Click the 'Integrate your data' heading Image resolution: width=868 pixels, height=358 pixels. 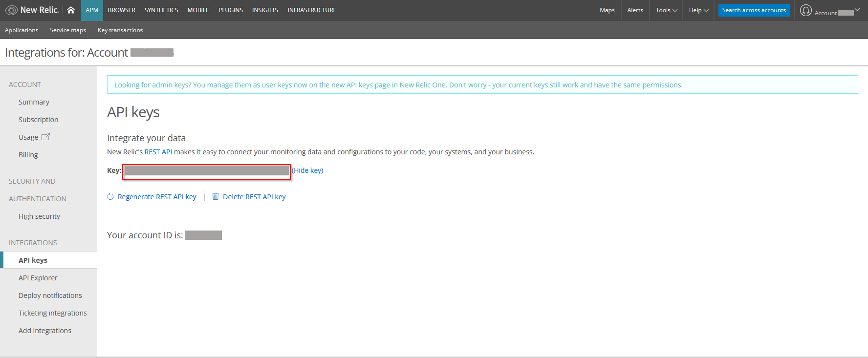pyautogui.click(x=147, y=138)
